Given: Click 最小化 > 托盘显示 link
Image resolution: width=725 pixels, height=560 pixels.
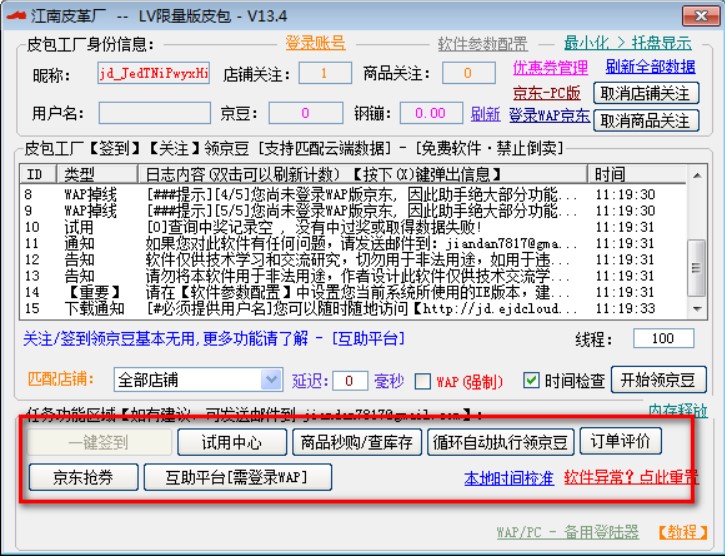Looking at the screenshot, I should [x=628, y=43].
